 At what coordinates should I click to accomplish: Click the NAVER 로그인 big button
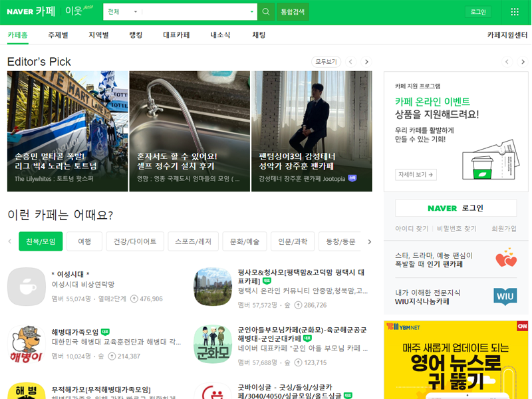point(456,208)
